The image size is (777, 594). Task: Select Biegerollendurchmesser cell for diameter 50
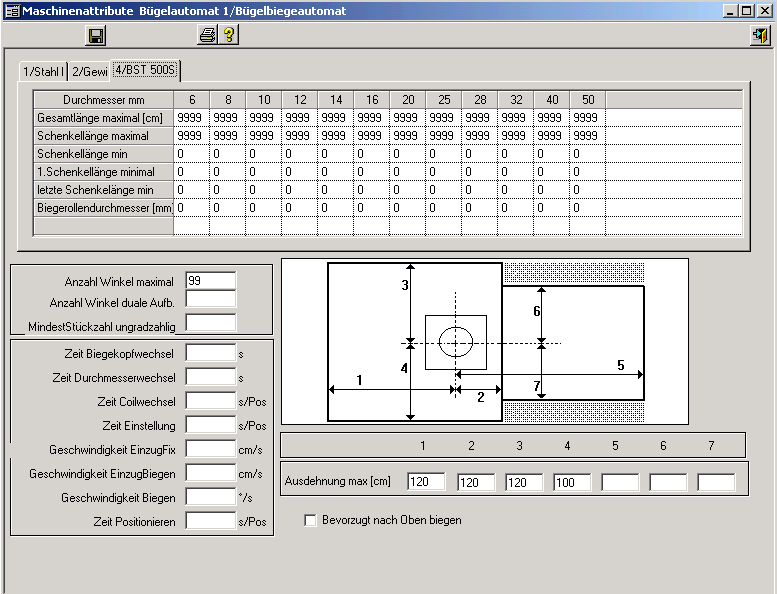(x=587, y=208)
